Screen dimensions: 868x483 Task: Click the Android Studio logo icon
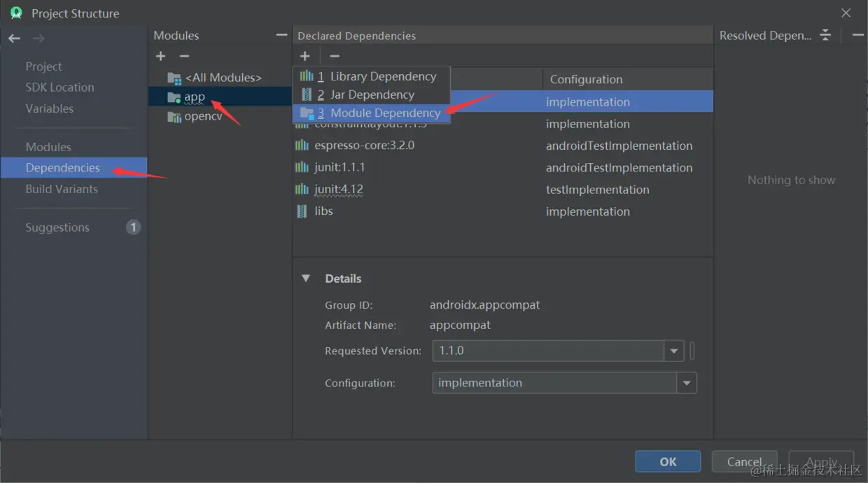[x=16, y=13]
